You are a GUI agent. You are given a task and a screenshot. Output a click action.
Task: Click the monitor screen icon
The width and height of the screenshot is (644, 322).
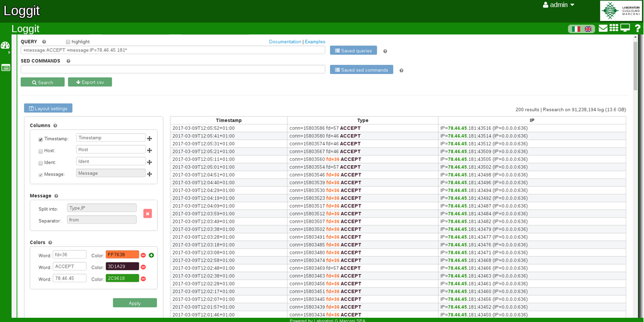point(625,28)
